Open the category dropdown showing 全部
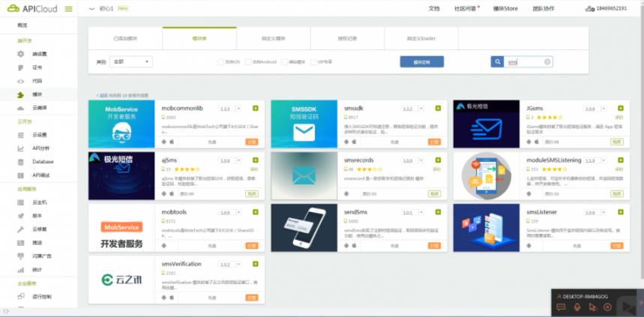This screenshot has width=644, height=317. [131, 62]
